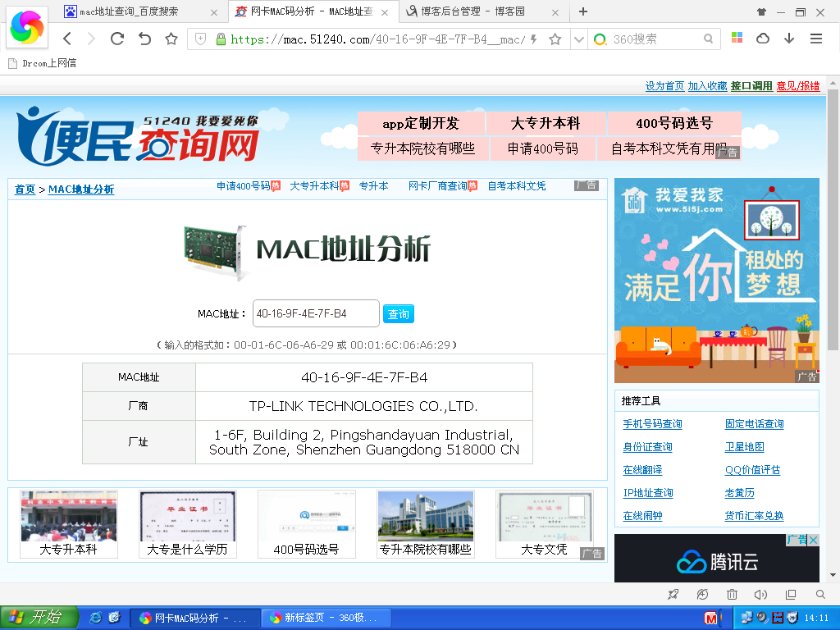The image size is (840, 630).
Task: Click the 网卡厂商查询 link
Action: click(x=438, y=186)
